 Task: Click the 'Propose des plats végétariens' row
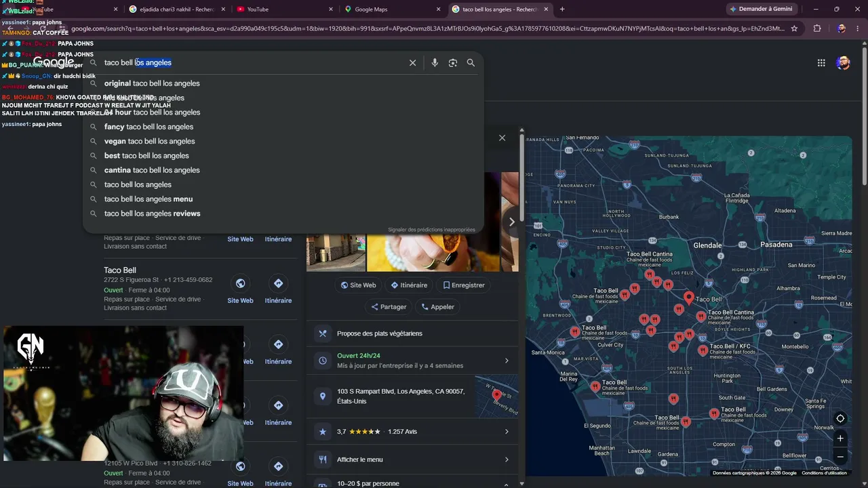[412, 333]
